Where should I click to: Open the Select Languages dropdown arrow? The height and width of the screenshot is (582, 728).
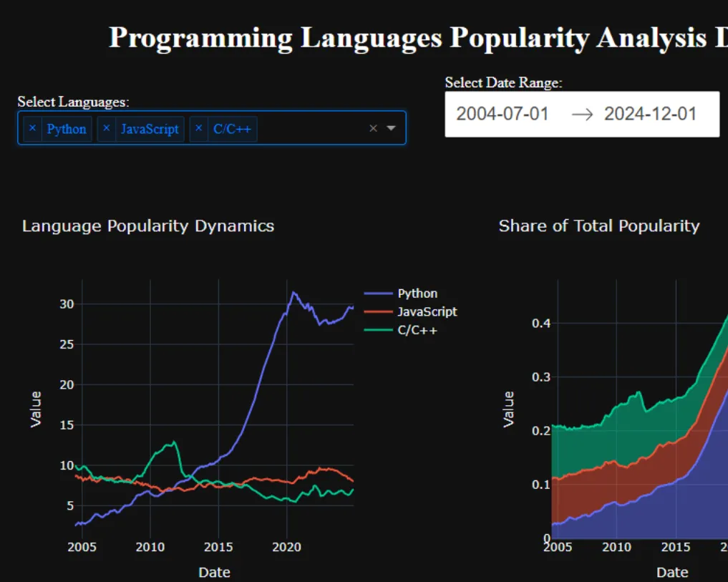pos(391,129)
